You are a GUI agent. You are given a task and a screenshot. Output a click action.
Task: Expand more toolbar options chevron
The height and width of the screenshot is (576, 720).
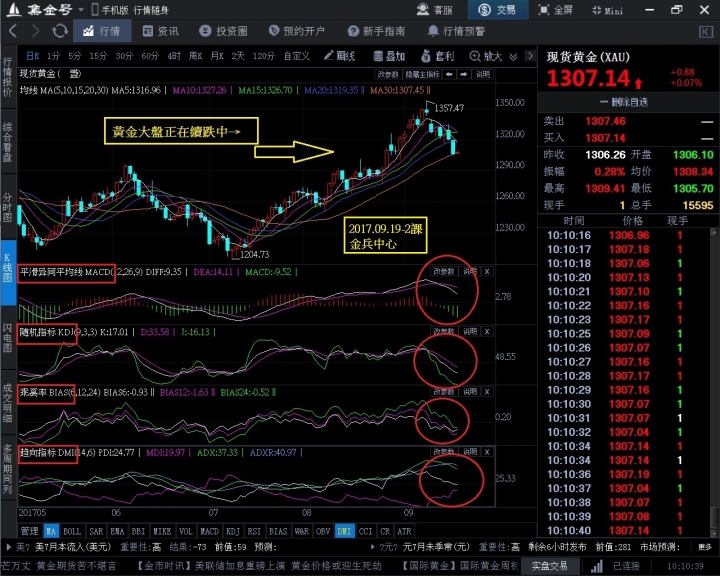coord(513,56)
